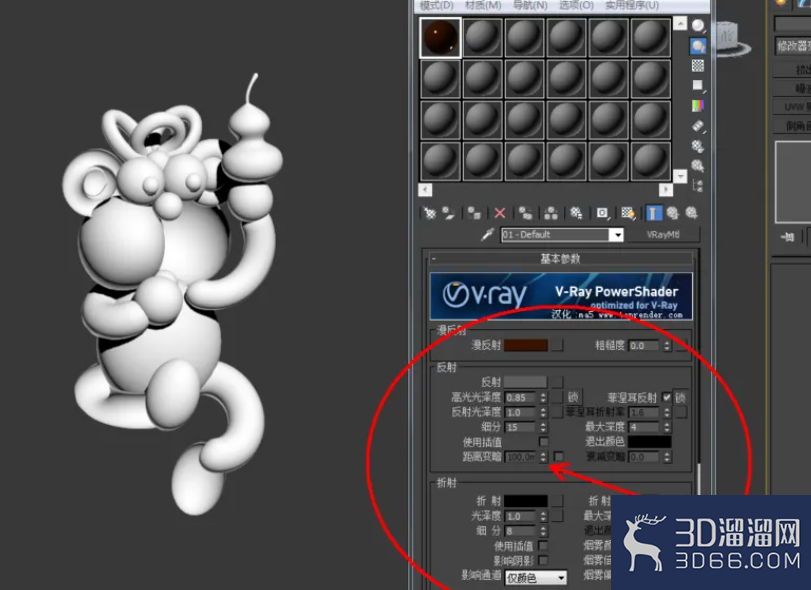Click Put Material to Scene icon

pyautogui.click(x=448, y=213)
